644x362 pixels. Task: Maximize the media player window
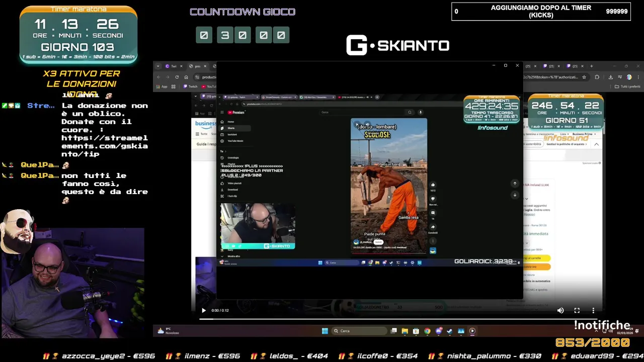click(x=505, y=65)
